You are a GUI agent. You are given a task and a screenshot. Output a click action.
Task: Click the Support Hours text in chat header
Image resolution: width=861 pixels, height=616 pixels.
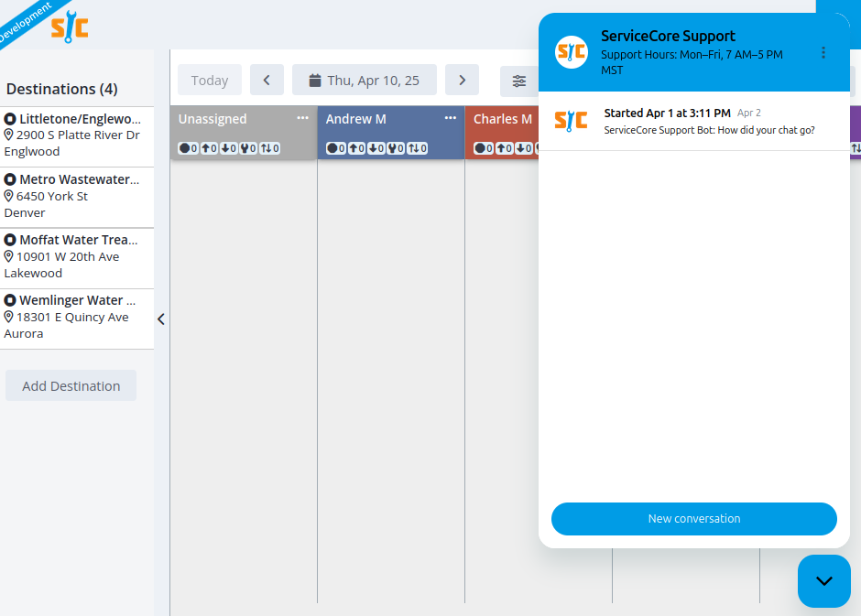click(692, 62)
